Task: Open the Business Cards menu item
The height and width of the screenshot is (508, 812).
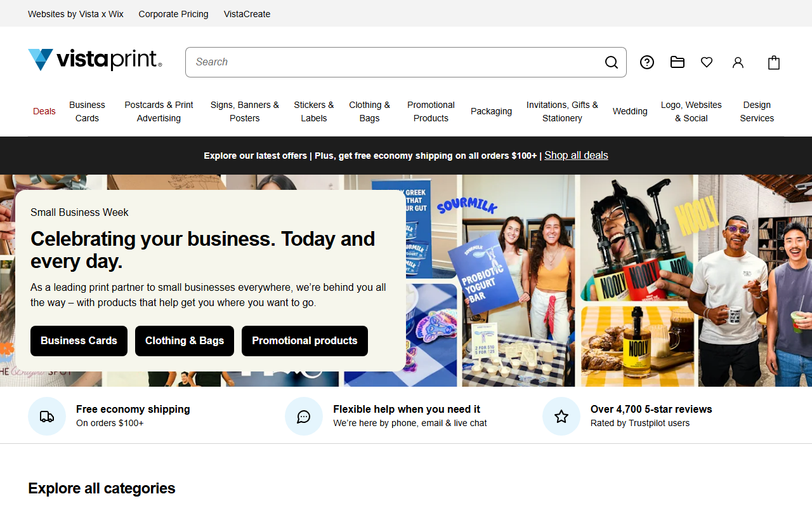Action: click(87, 111)
